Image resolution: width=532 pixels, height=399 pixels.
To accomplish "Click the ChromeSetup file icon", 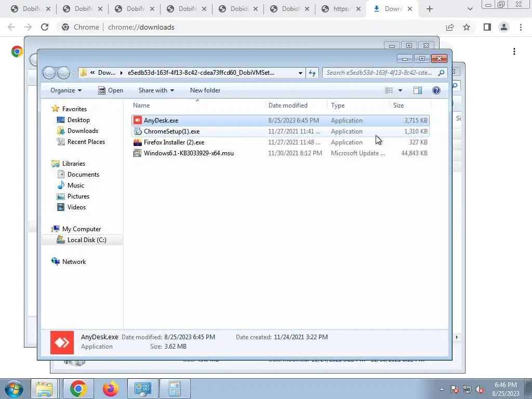I will pyautogui.click(x=137, y=131).
